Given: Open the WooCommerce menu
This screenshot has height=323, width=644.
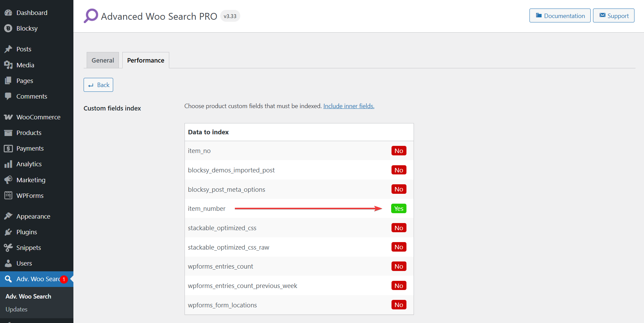Looking at the screenshot, I should pyautogui.click(x=37, y=117).
